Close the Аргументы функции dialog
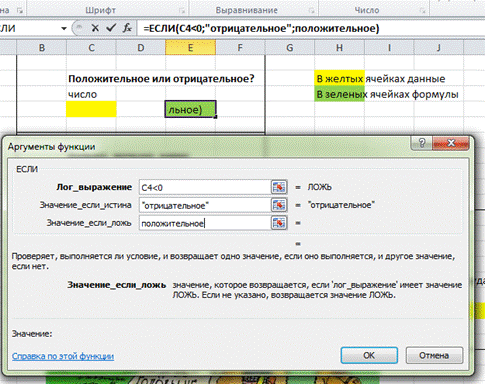 [451, 143]
